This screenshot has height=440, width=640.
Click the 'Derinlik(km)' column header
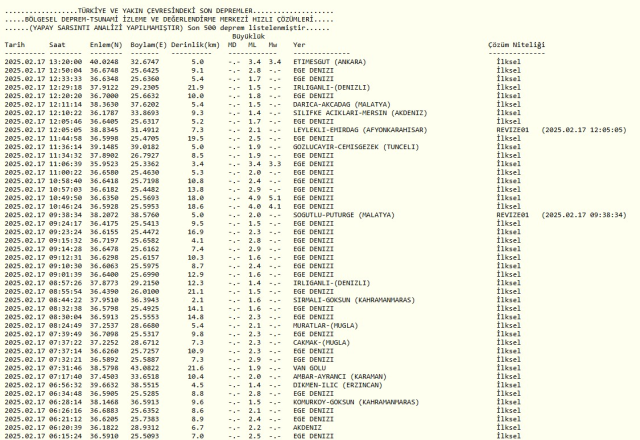pyautogui.click(x=195, y=45)
